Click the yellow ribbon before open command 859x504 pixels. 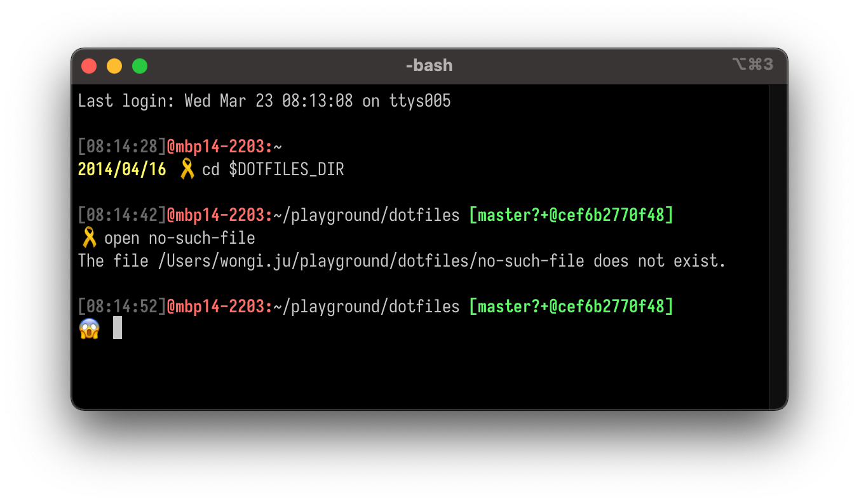pos(89,238)
